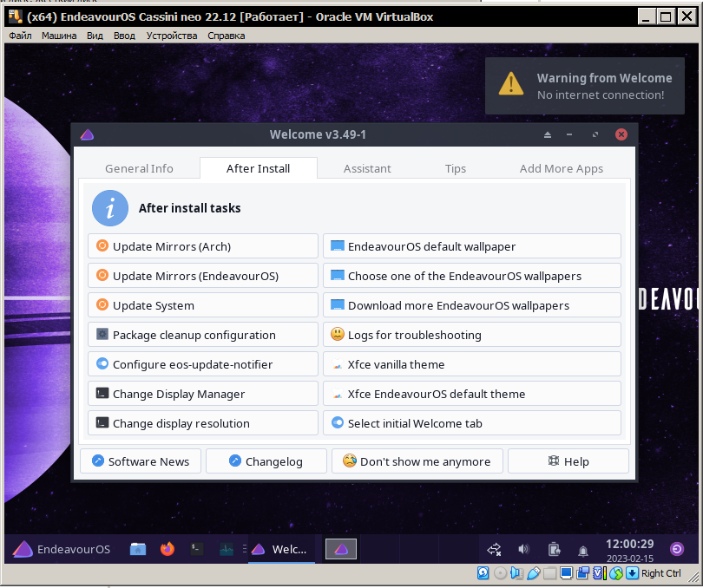Open Software News

[x=141, y=461]
